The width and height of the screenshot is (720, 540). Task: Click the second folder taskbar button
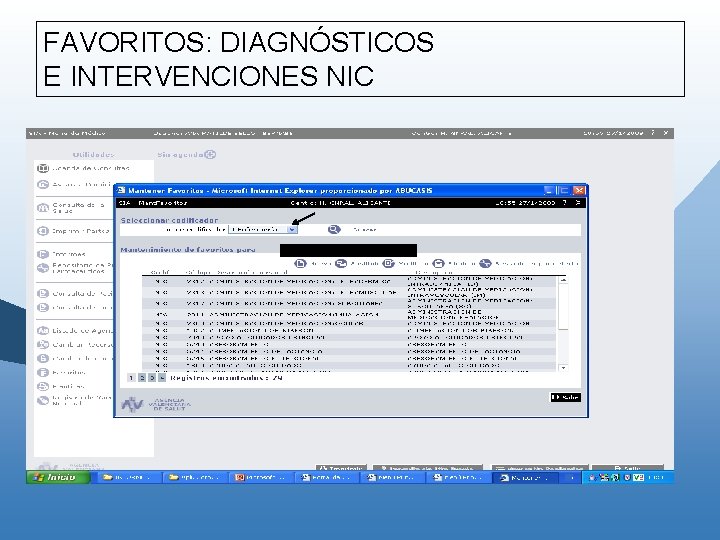[194, 478]
